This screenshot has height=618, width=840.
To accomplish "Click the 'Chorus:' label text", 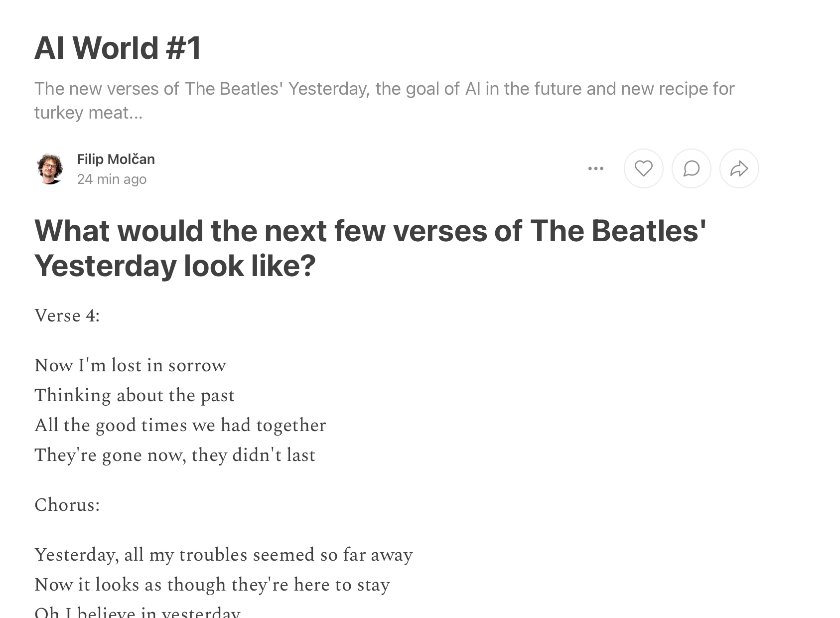I will pos(67,505).
